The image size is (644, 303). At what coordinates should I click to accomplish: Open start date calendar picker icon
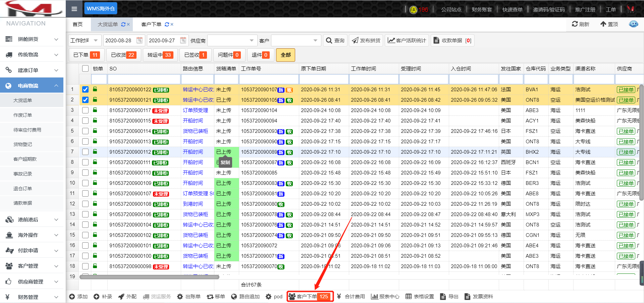140,41
